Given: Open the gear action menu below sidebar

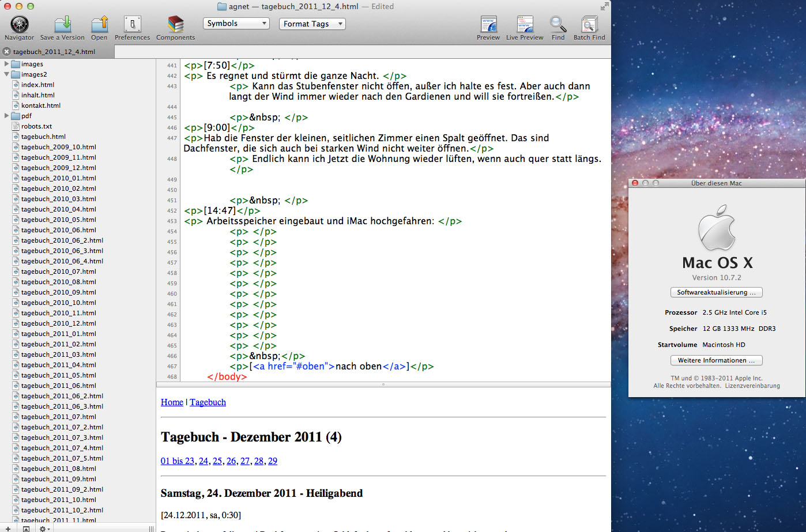Looking at the screenshot, I should coord(44,528).
